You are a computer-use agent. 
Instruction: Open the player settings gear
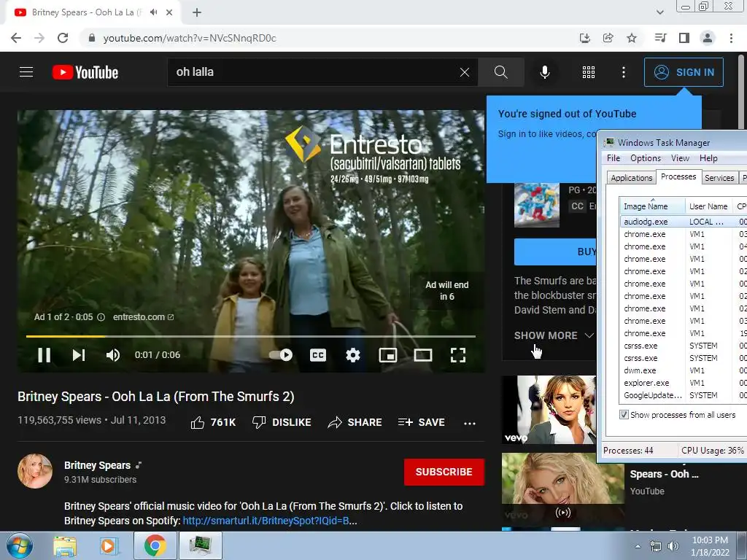tap(353, 355)
